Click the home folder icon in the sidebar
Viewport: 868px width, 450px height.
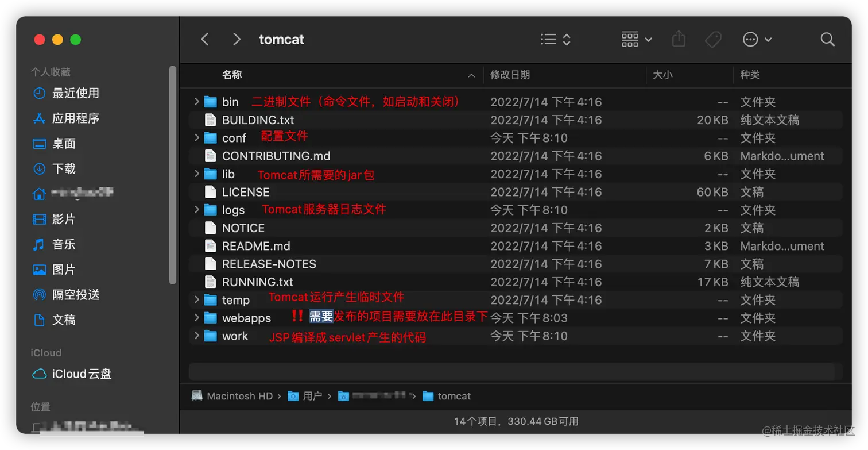coord(39,194)
